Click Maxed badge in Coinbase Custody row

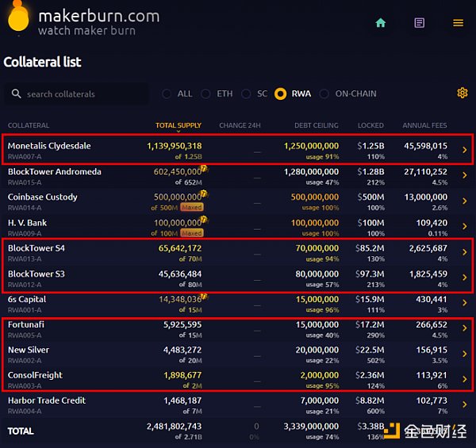(x=192, y=207)
